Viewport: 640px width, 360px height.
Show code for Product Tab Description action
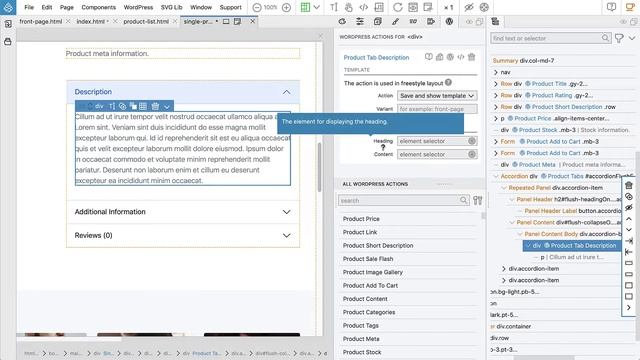pos(461,57)
